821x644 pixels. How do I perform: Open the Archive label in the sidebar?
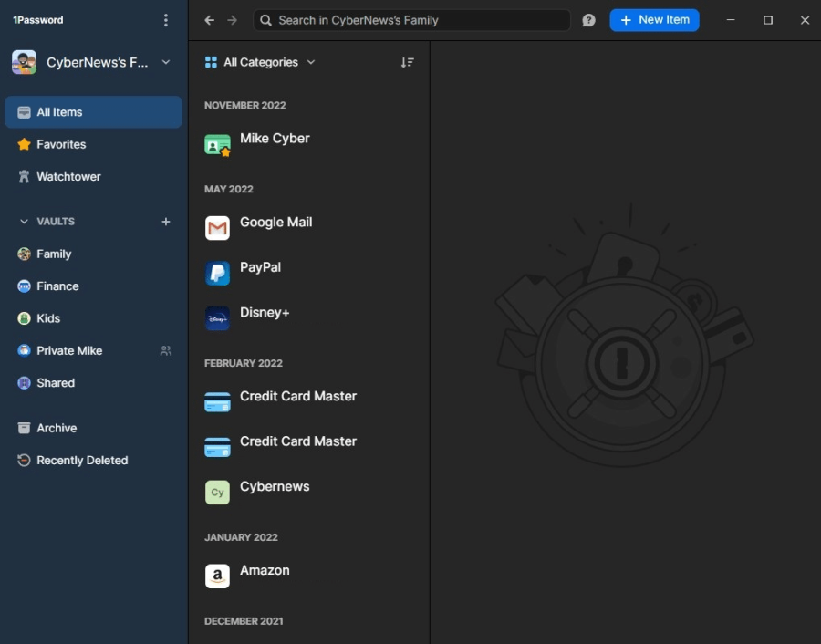click(57, 429)
